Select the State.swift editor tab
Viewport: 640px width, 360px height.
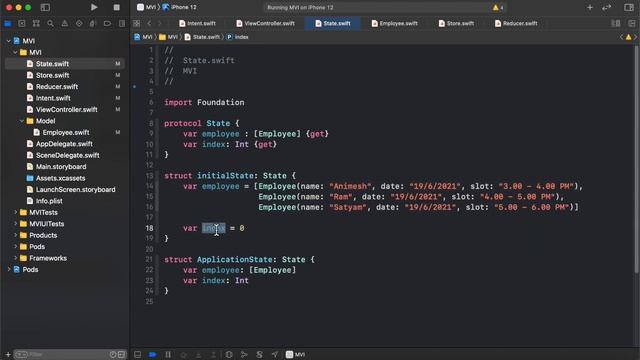coord(333,24)
